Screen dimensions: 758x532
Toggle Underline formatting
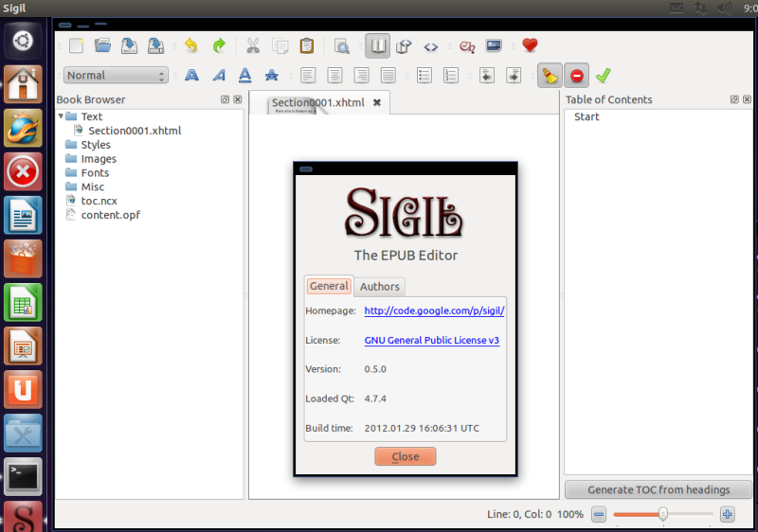(245, 76)
